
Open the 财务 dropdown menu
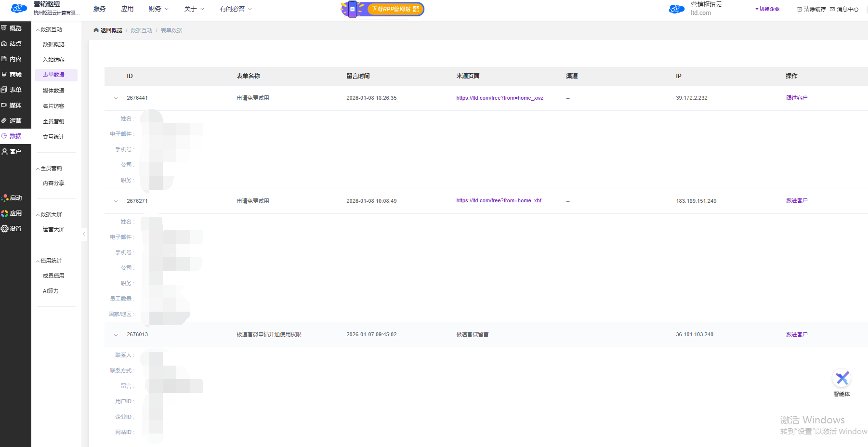(158, 9)
